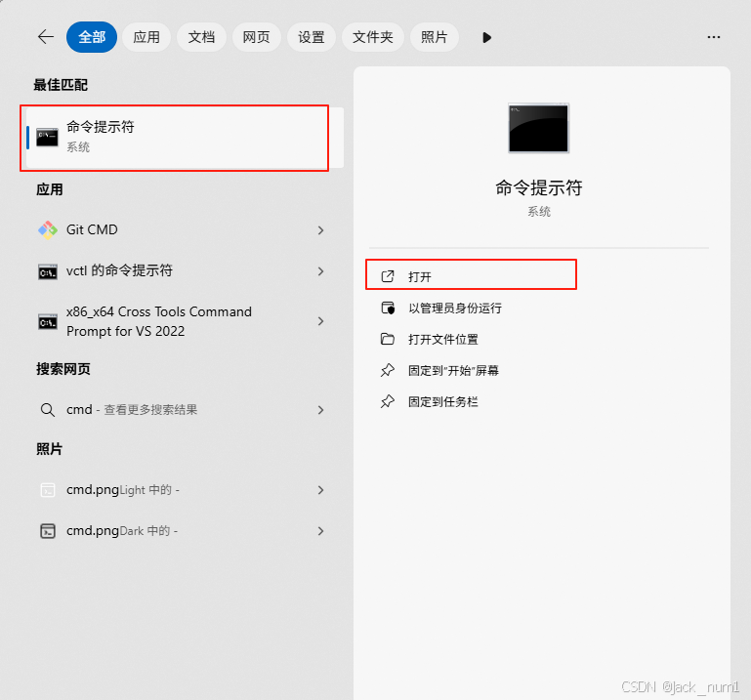The height and width of the screenshot is (700, 751).
Task: Open vctl 的命令提示符 result
Action: 184,270
